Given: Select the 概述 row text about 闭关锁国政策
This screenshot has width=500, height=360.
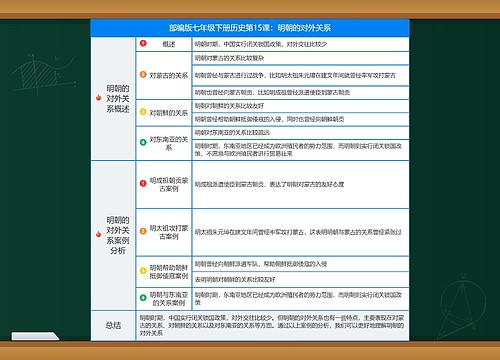Looking at the screenshot, I should [301, 44].
